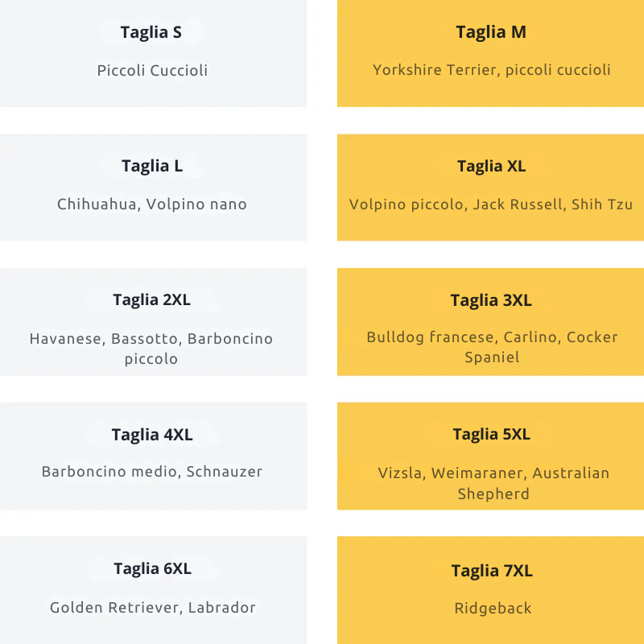
Task: Click the 'Havanese, Bassotto, Barboncino piccolo' text
Action: (151, 349)
